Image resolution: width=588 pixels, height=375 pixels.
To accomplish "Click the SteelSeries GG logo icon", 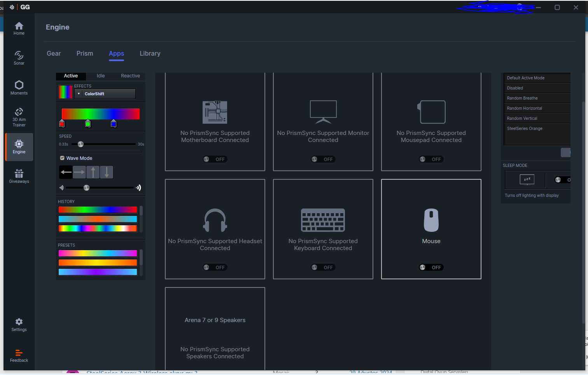I will (x=12, y=7).
